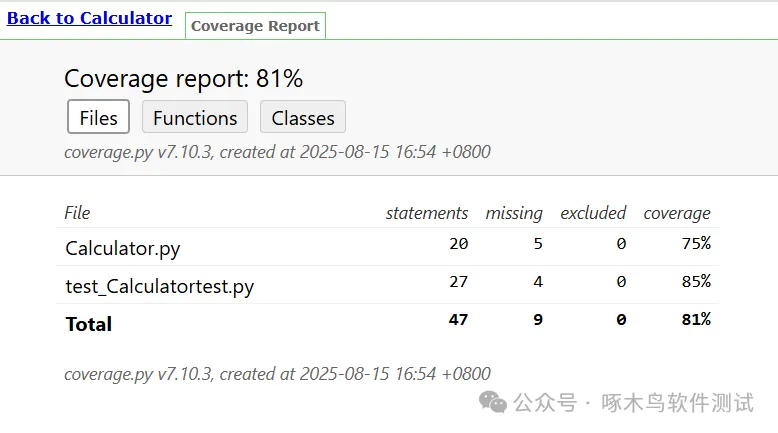
Task: Sort table by missing column
Action: [x=514, y=212]
